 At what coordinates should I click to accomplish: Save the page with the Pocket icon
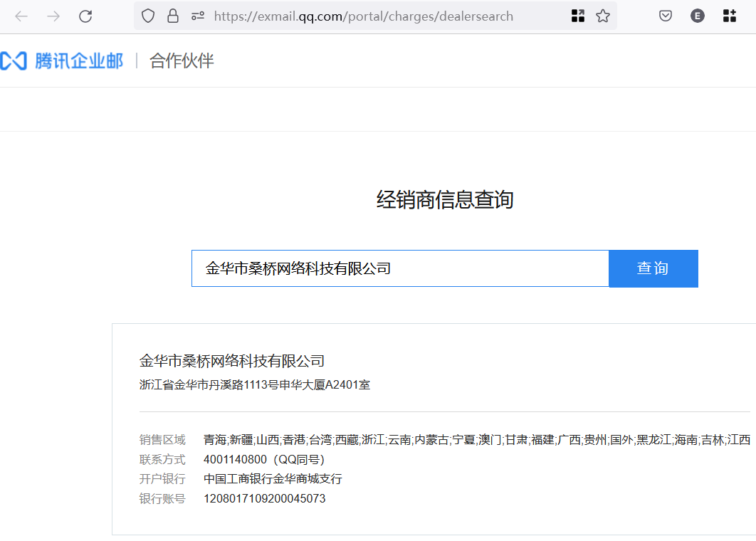tap(666, 16)
